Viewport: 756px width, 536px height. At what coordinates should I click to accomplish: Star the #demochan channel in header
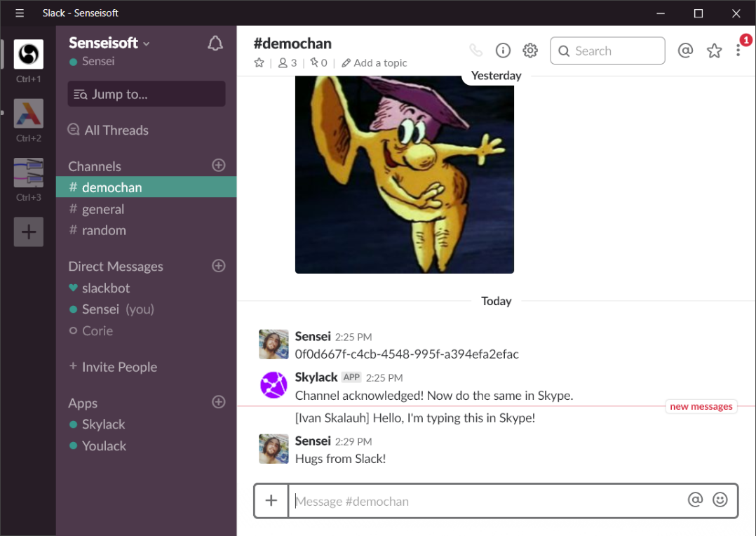point(259,62)
